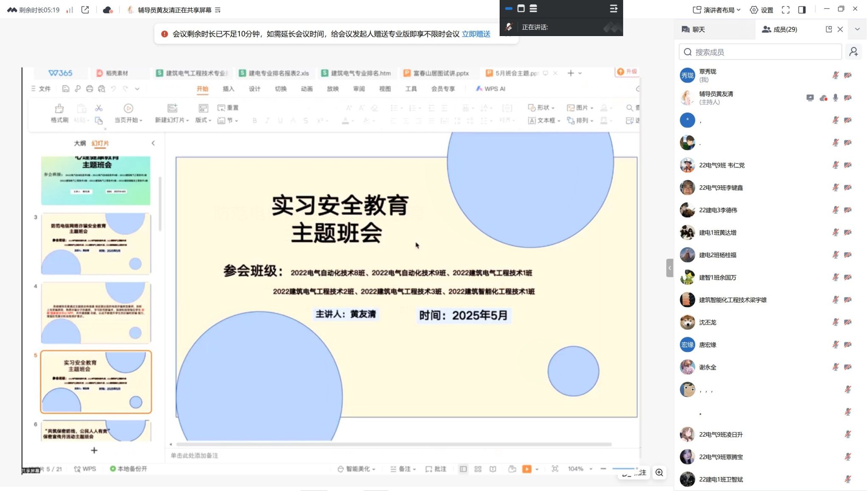This screenshot has width=868, height=491.
Task: Click the 立即赠送 link
Action: (476, 34)
